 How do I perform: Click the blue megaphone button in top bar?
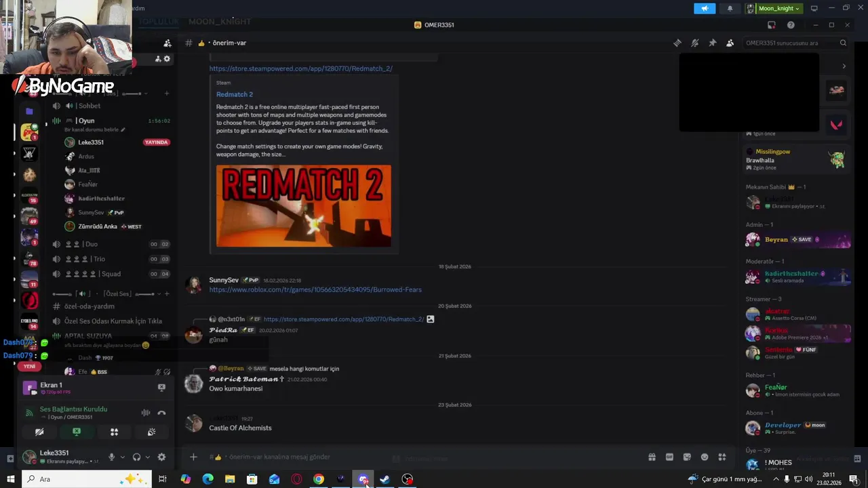(705, 8)
